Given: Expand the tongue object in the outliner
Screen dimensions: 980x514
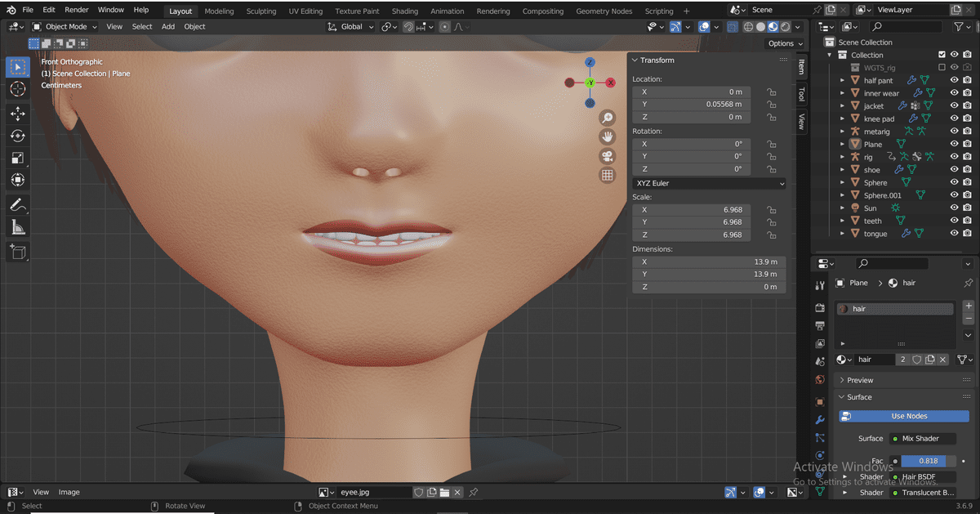Looking at the screenshot, I should 842,233.
